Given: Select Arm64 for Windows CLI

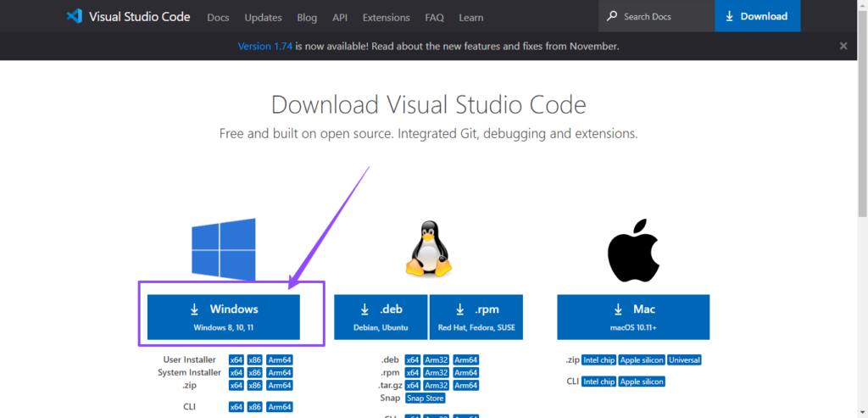Looking at the screenshot, I should [x=280, y=407].
